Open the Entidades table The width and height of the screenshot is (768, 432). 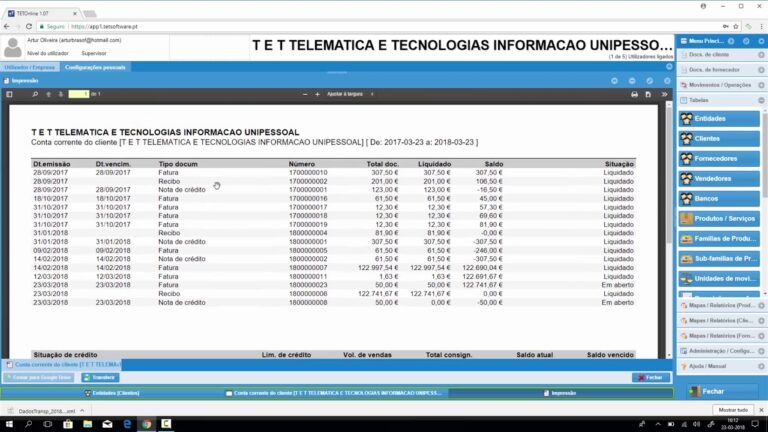pos(719,119)
